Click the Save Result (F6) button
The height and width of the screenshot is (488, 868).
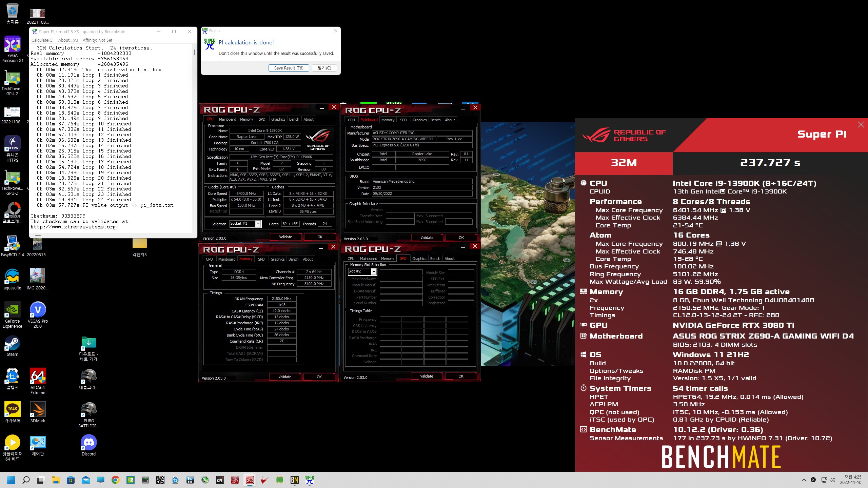pyautogui.click(x=289, y=68)
